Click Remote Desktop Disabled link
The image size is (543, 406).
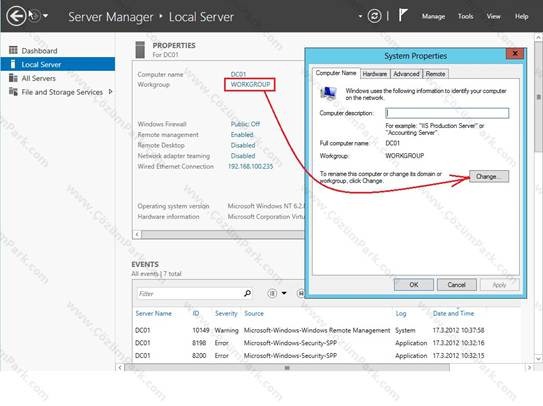[243, 145]
